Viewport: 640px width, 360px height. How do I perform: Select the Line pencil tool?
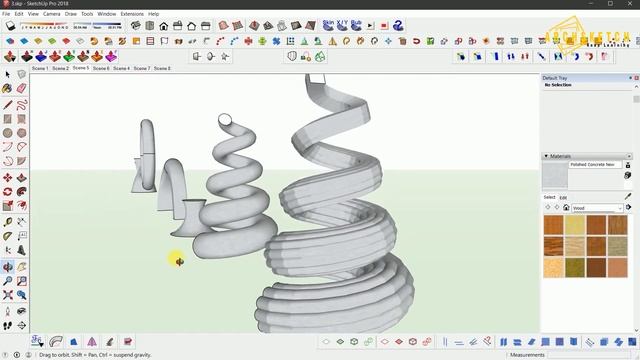[x=7, y=104]
